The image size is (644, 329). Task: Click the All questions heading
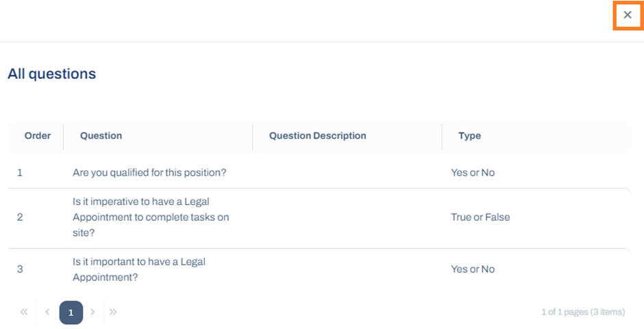[52, 74]
